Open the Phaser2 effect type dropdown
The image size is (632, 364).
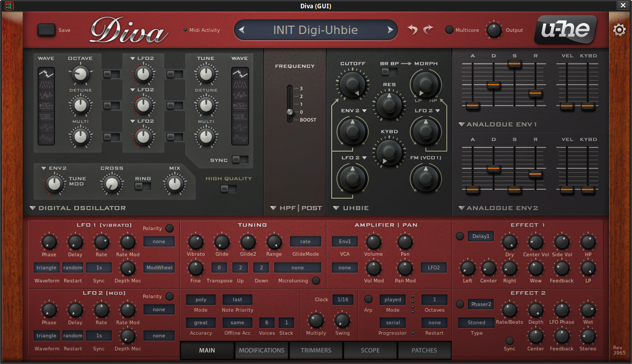pyautogui.click(x=481, y=304)
